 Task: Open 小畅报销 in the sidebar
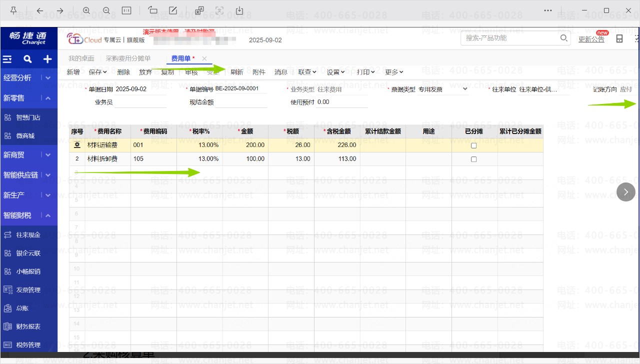pyautogui.click(x=28, y=271)
